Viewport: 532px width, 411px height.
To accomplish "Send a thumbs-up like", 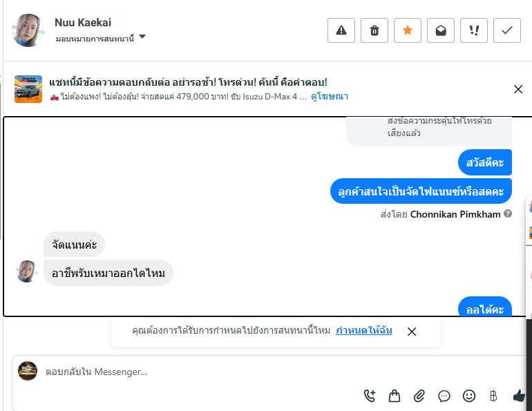I will pos(519,396).
